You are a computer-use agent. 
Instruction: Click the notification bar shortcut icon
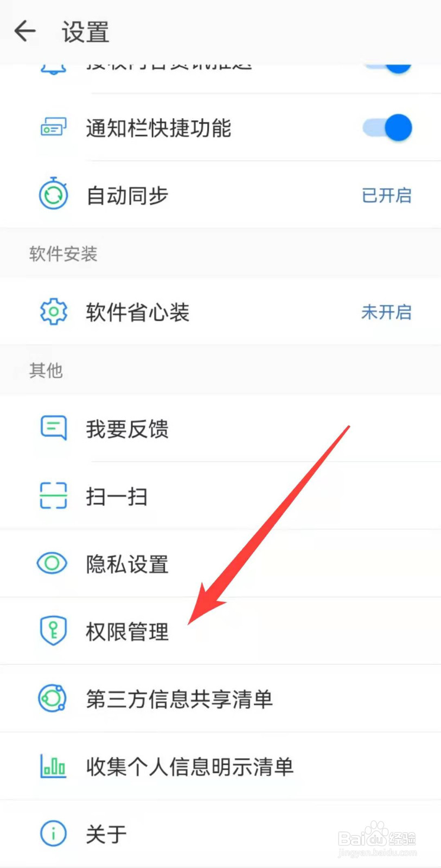[53, 128]
